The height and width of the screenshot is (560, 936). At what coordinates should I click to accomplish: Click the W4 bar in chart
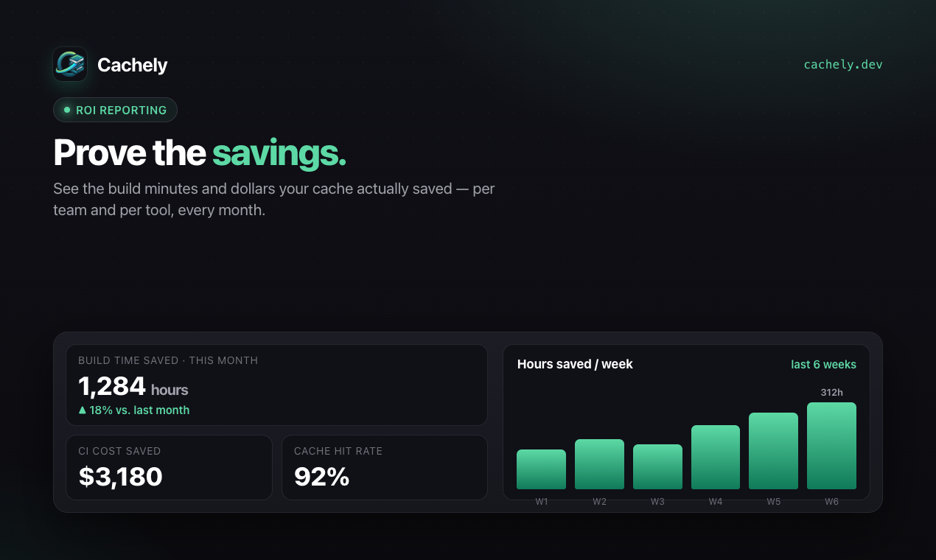tap(716, 457)
